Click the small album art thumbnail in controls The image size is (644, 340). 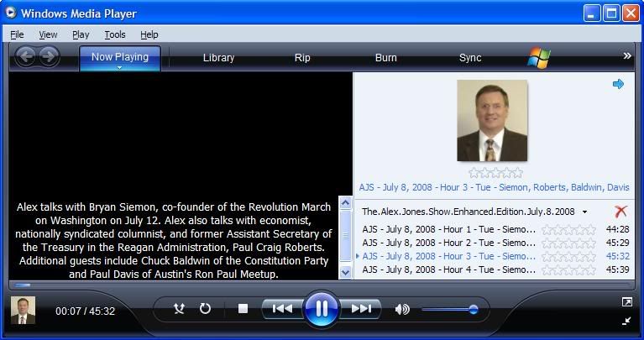23,311
